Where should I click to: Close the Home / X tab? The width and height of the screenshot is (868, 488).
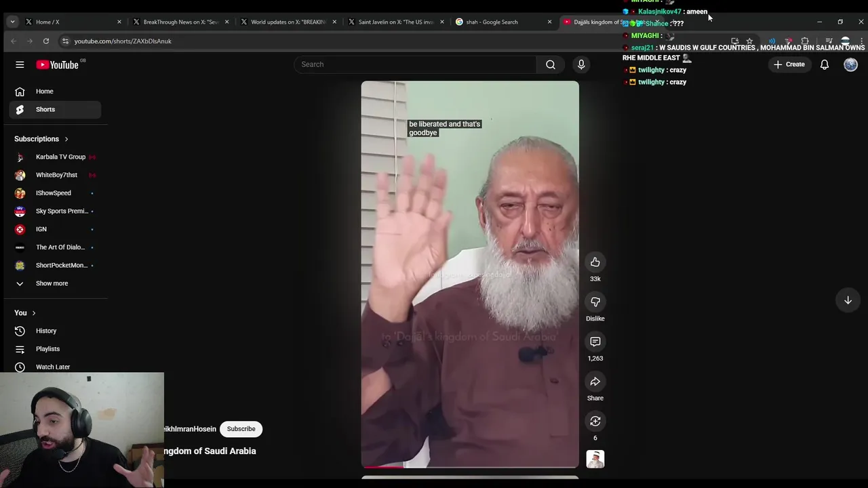(119, 22)
